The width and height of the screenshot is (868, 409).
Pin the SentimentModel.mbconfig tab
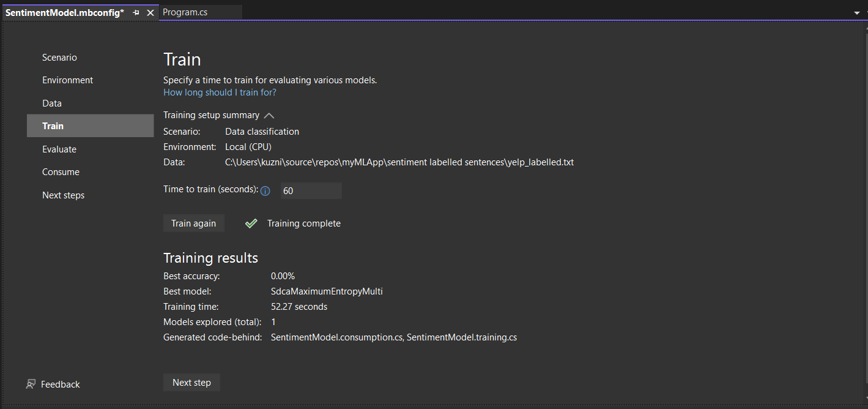coord(136,12)
